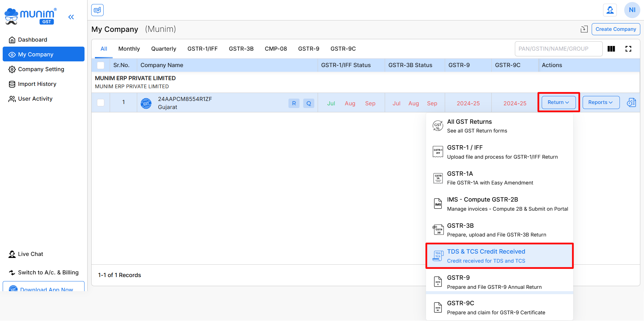Click the MUNIM ERP PRIVATE LIMITED group row
Screen dimensions: 644x321
point(366,82)
